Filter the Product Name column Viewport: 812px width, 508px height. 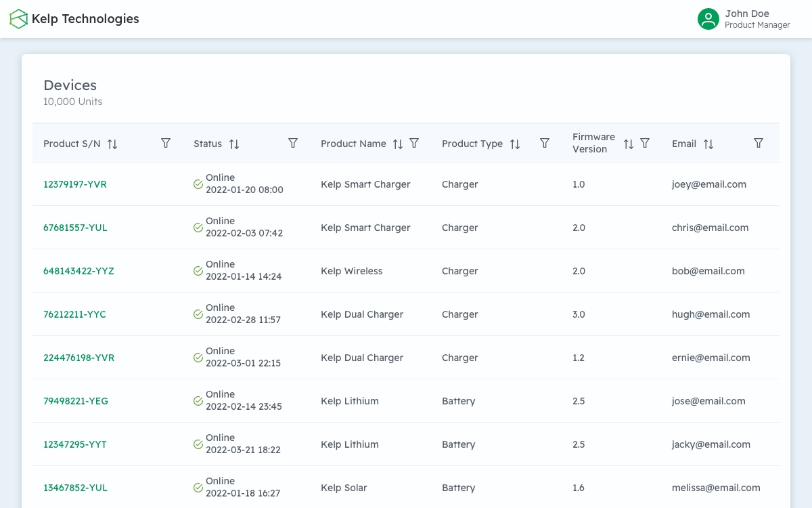point(415,143)
